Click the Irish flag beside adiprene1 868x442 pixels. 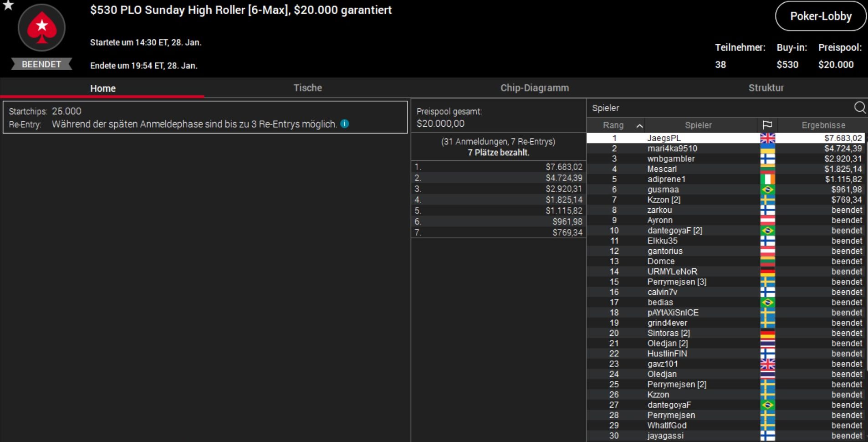[x=767, y=179]
